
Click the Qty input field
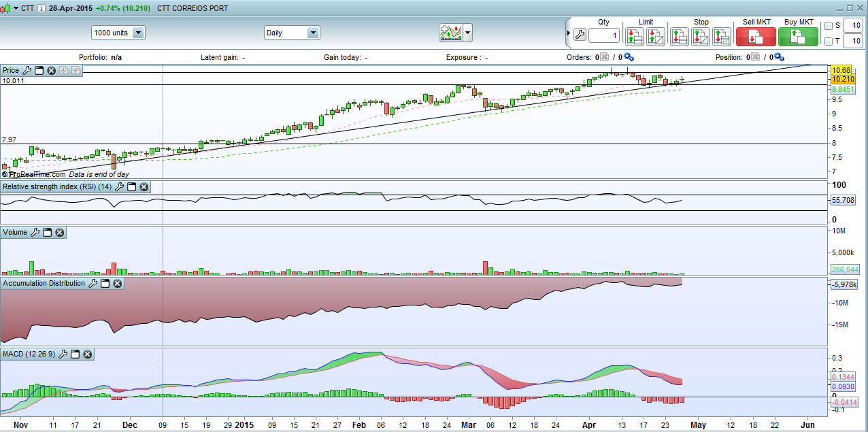pos(603,35)
